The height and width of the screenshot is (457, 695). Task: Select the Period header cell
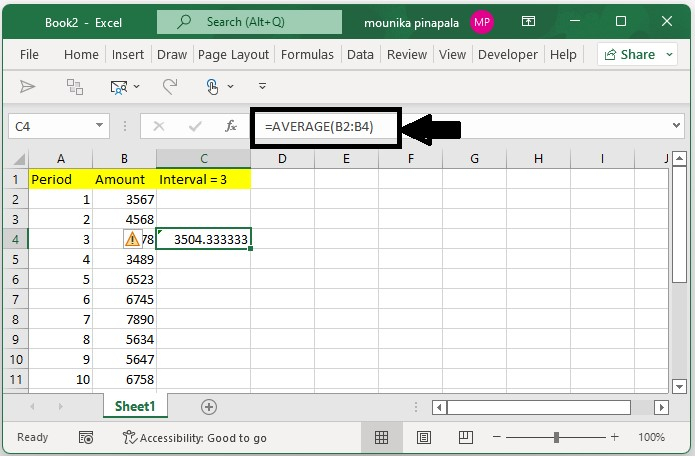(x=61, y=180)
